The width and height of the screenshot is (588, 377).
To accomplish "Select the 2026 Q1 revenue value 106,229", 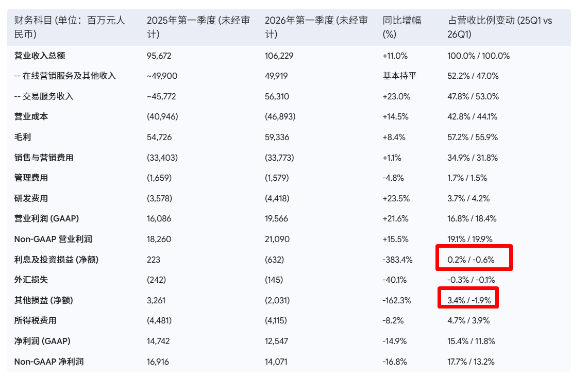I will [x=279, y=56].
